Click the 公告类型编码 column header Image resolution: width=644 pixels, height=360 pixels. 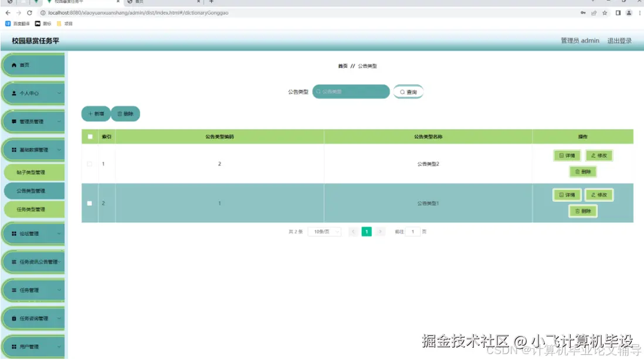point(219,137)
